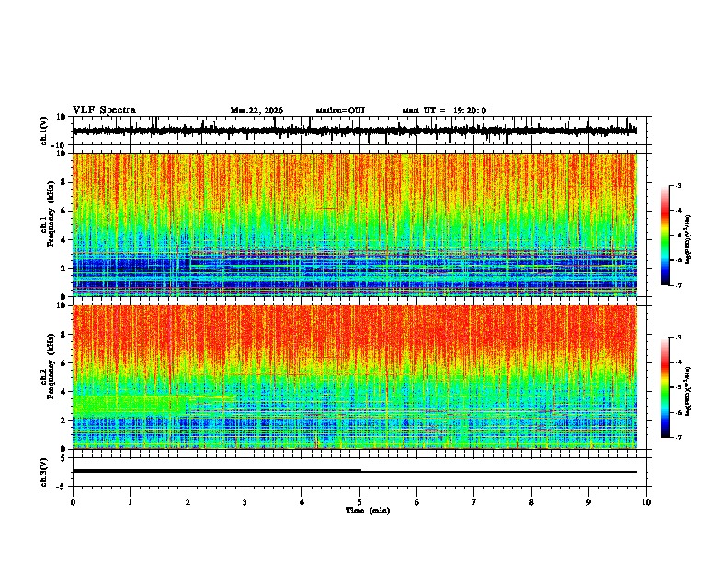Click the ch.2 PSD color scale bar
The width and height of the screenshot is (728, 563).
point(665,387)
